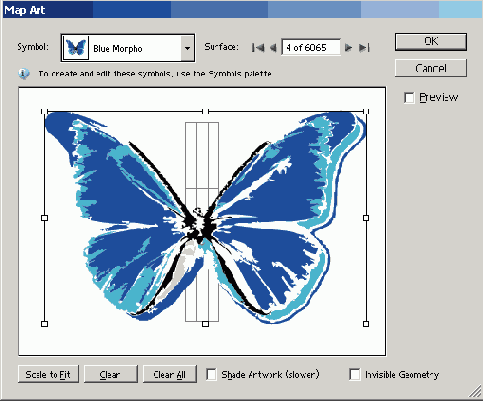
Task: Click the Map Art title bar
Action: click(242, 10)
